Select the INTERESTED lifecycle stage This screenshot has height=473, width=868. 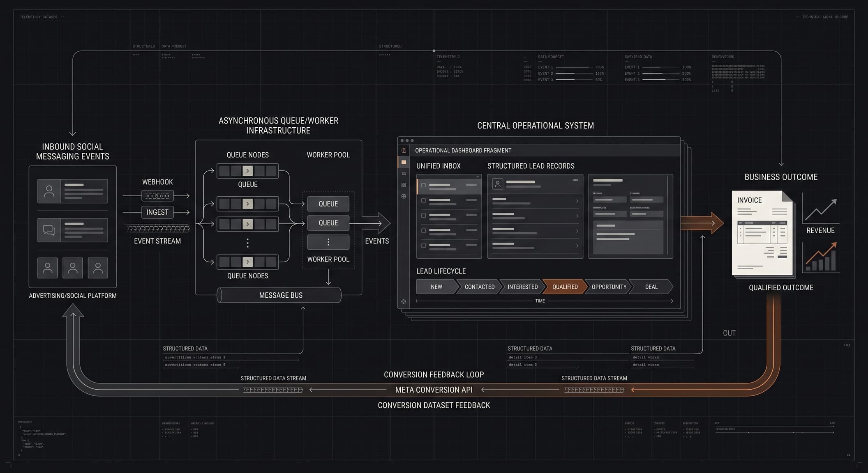pyautogui.click(x=522, y=287)
